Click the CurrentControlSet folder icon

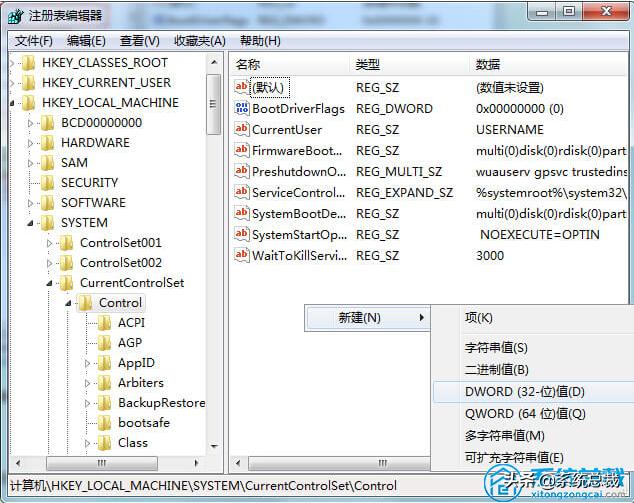coord(66,283)
